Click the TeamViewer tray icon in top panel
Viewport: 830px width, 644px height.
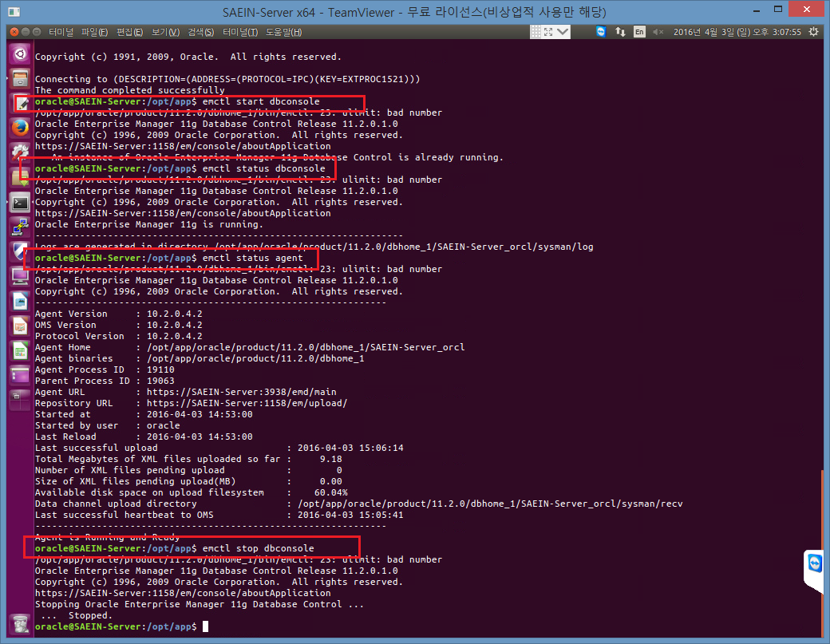pyautogui.click(x=601, y=32)
